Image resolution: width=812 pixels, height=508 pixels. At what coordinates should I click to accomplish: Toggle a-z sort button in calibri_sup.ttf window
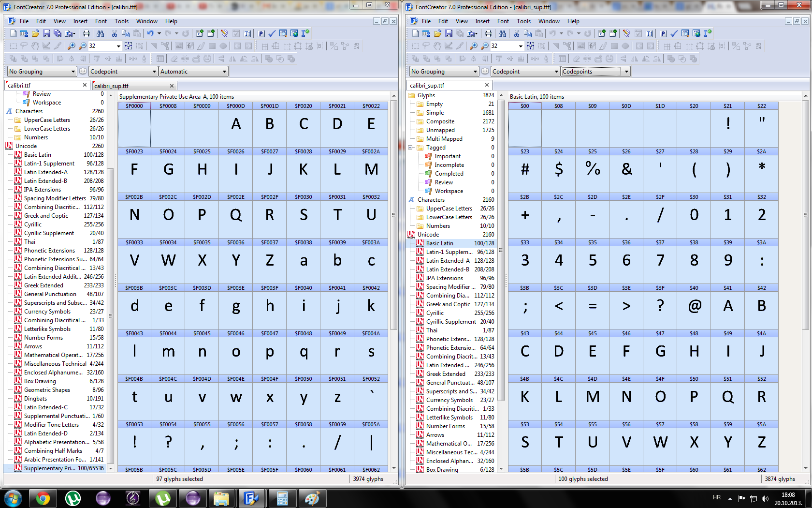[x=485, y=71]
